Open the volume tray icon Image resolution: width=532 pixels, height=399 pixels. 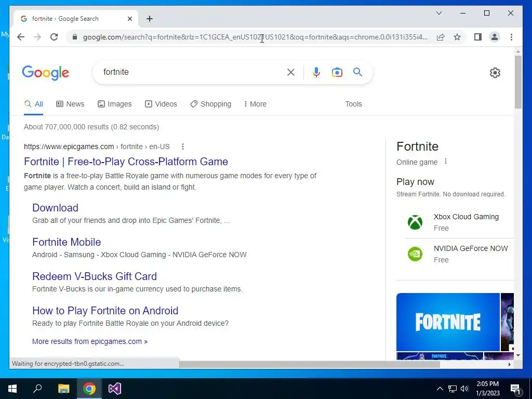click(x=464, y=389)
